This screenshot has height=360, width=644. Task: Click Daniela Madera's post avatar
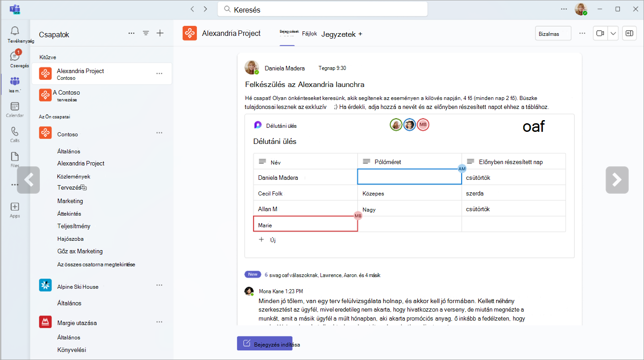click(x=251, y=68)
